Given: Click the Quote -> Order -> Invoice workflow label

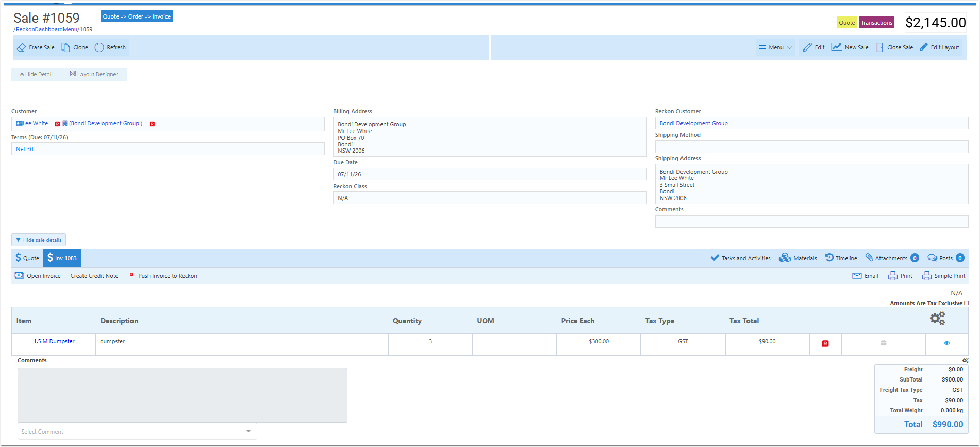Looking at the screenshot, I should 137,16.
